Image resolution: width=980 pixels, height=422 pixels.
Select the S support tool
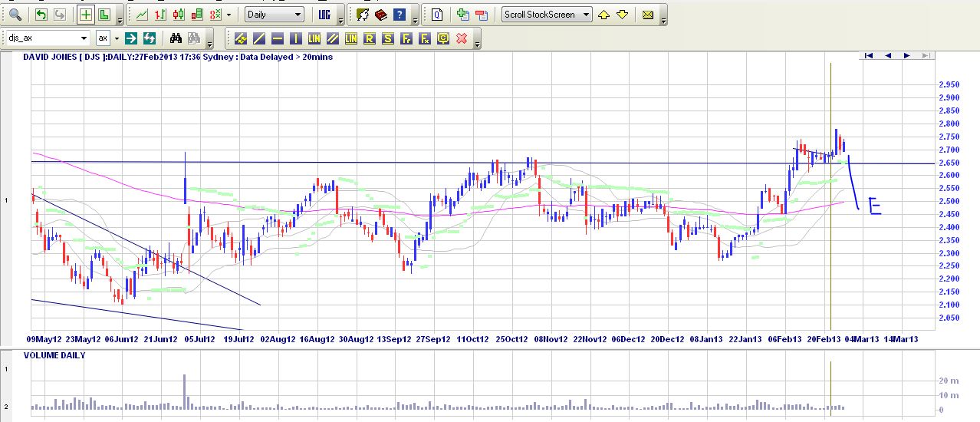click(388, 38)
